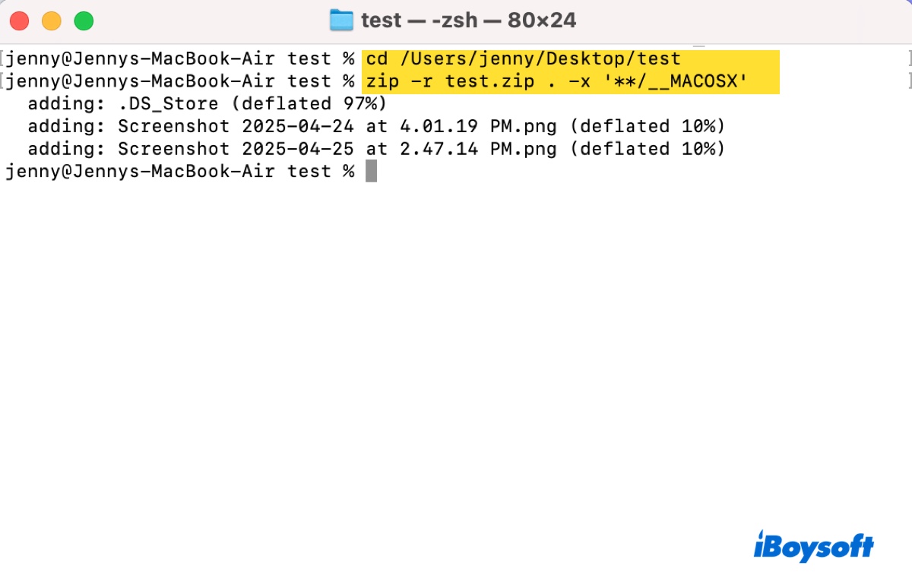Click the iBoysoft logo watermark

[813, 547]
